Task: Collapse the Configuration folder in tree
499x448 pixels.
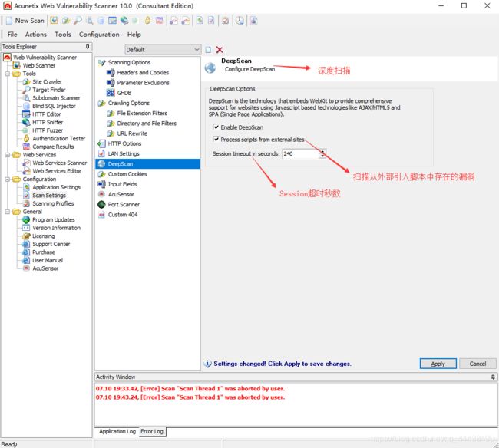Action: pyautogui.click(x=8, y=180)
